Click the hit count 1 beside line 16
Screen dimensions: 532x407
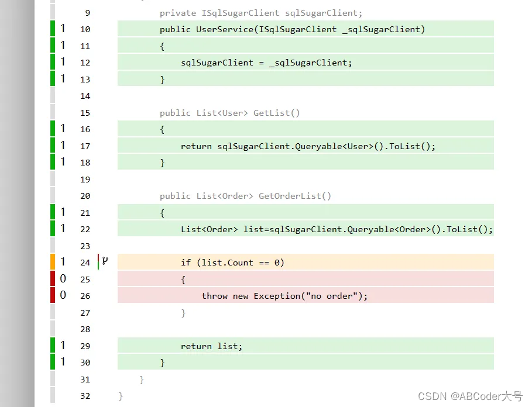[63, 129]
